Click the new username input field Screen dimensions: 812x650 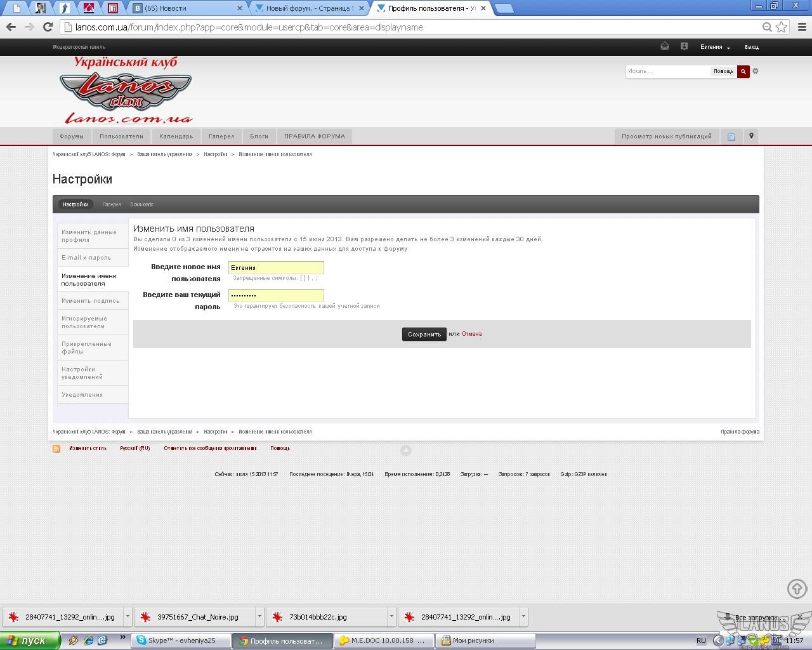point(276,268)
